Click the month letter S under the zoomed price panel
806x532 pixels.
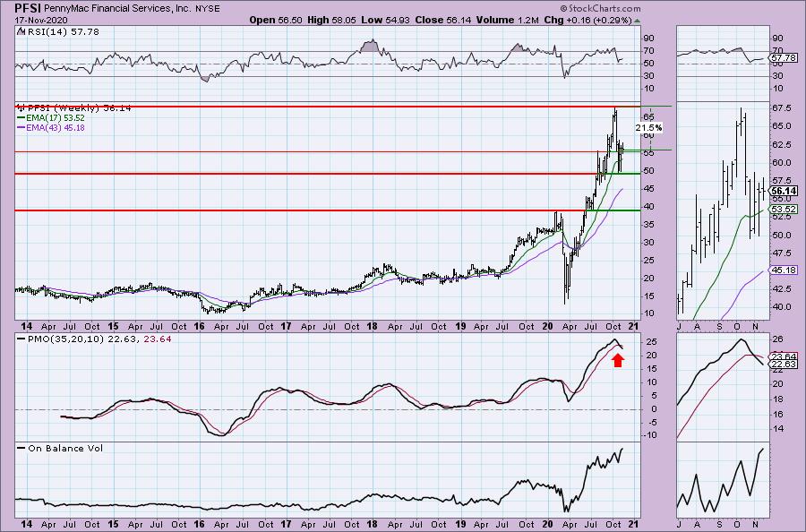click(720, 326)
